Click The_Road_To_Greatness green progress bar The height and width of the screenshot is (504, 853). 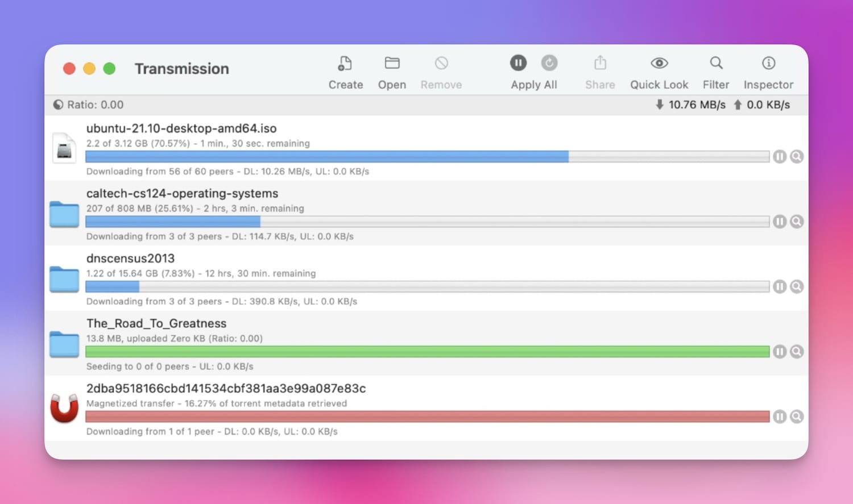427,352
